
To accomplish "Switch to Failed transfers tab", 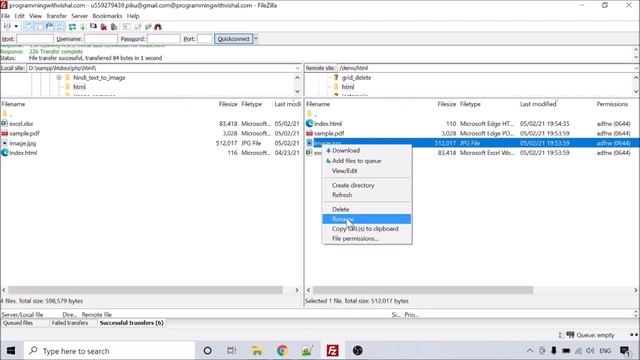I will [x=70, y=323].
